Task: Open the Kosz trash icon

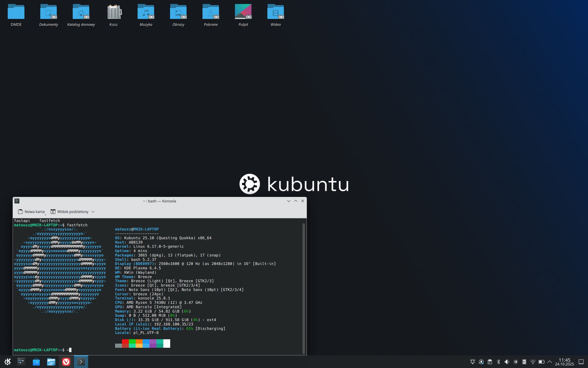Action: [x=114, y=12]
